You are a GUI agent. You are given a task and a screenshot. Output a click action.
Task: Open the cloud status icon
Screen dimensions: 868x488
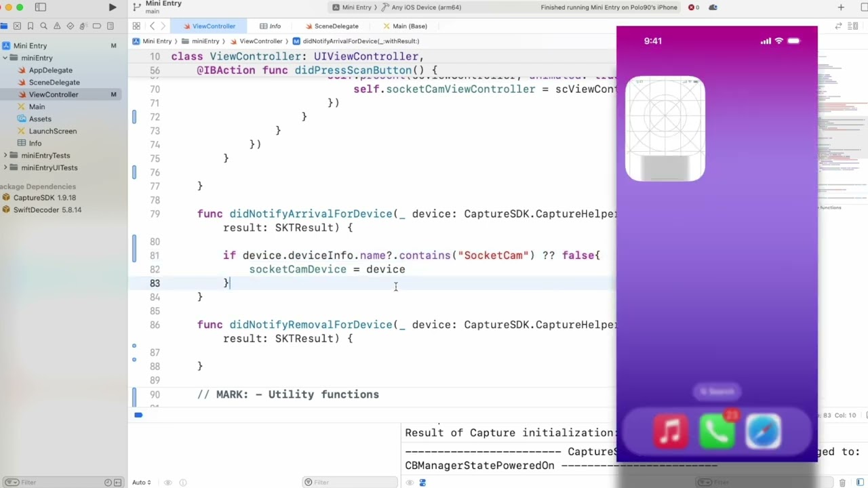pyautogui.click(x=713, y=7)
